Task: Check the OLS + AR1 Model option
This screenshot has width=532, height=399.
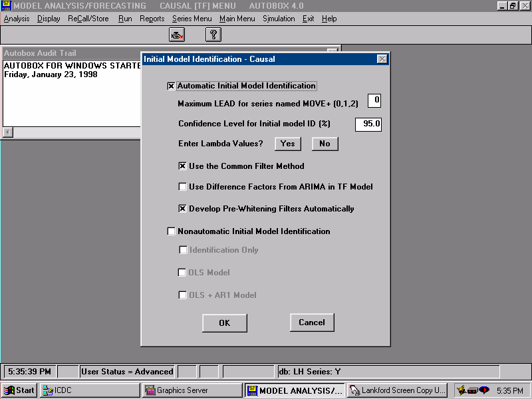Action: [182, 295]
